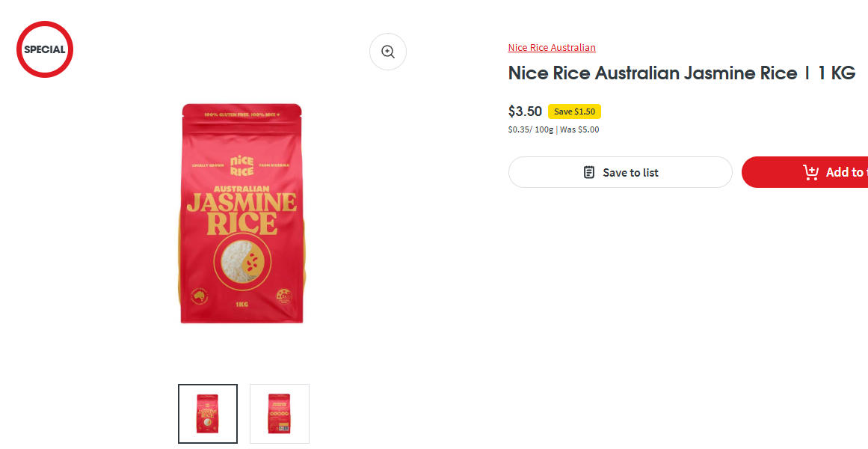Click the $3.50 price
Viewport: 868px width, 449px height.
click(x=525, y=112)
